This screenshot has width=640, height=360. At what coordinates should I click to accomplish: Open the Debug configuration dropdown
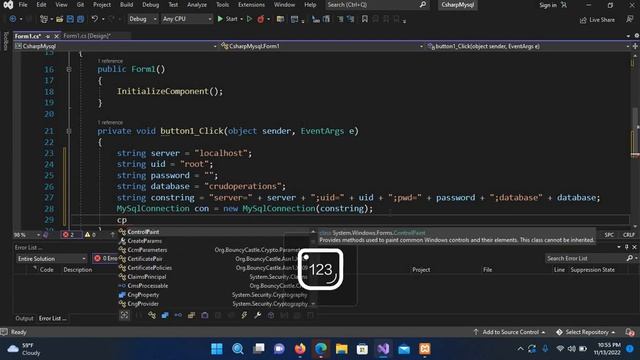(142, 19)
